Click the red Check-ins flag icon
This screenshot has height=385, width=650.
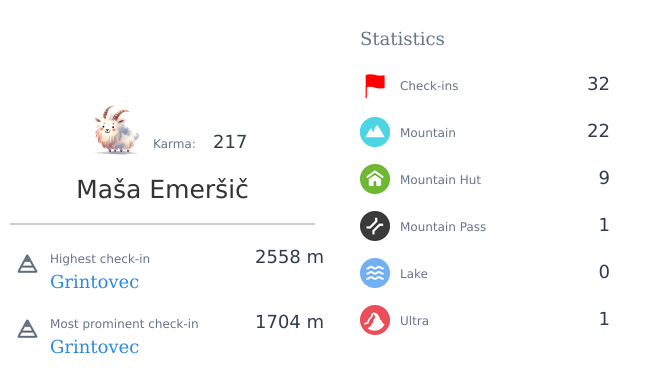[x=375, y=86]
